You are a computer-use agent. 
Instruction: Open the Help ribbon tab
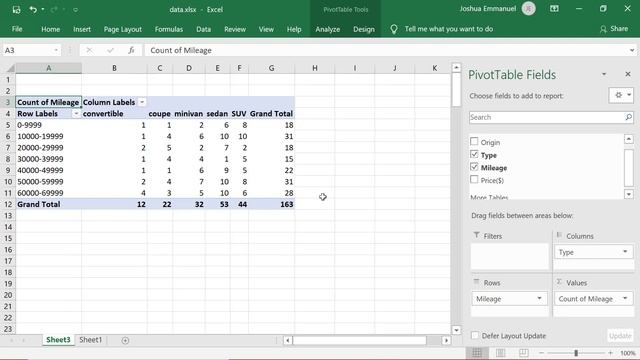point(294,29)
